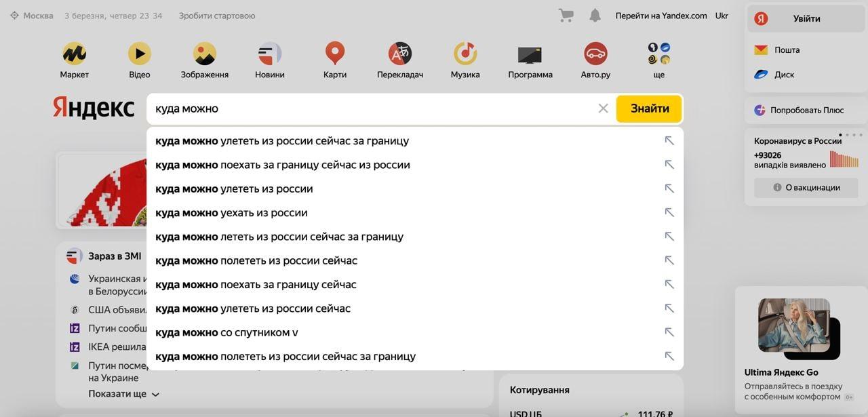This screenshot has height=417, width=868.
Task: Fill suggestion arrow for 'со спутником v'
Action: click(x=669, y=332)
